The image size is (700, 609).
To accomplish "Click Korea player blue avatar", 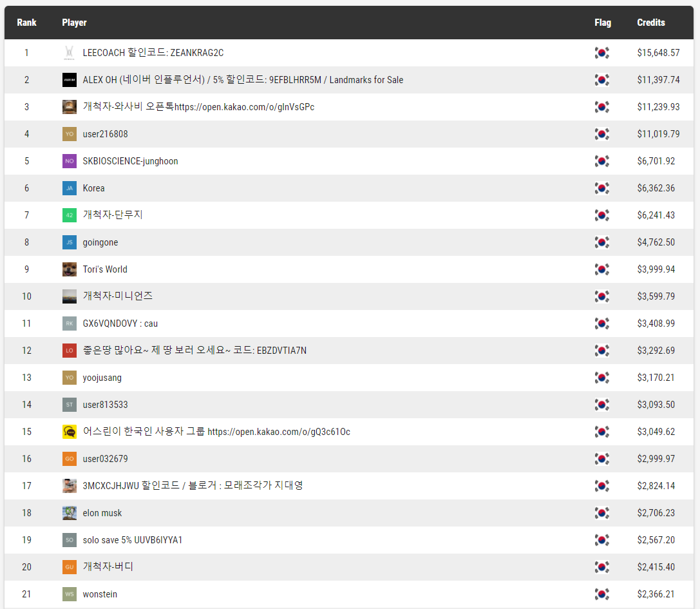I will click(x=69, y=188).
